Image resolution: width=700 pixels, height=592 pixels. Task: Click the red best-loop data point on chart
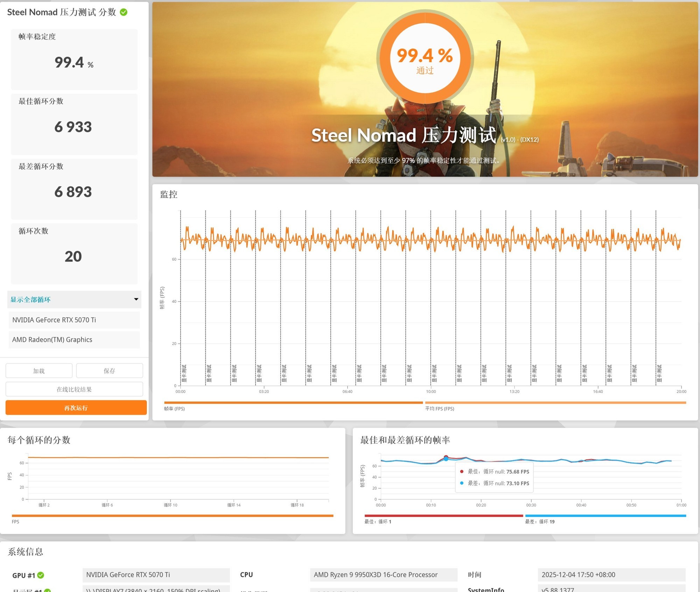click(x=446, y=457)
